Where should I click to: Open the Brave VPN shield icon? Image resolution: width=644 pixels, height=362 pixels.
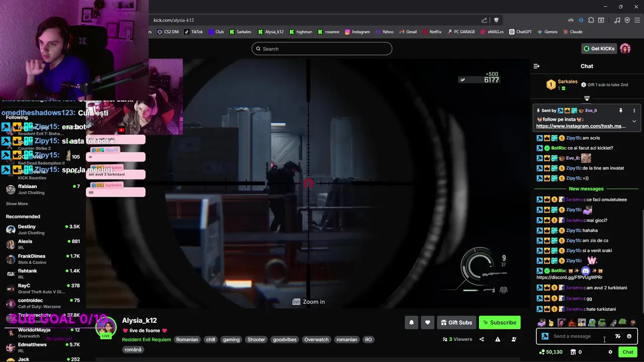click(627, 20)
